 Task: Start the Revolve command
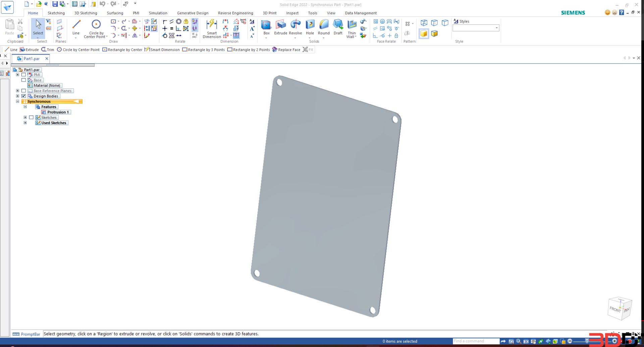coord(295,27)
